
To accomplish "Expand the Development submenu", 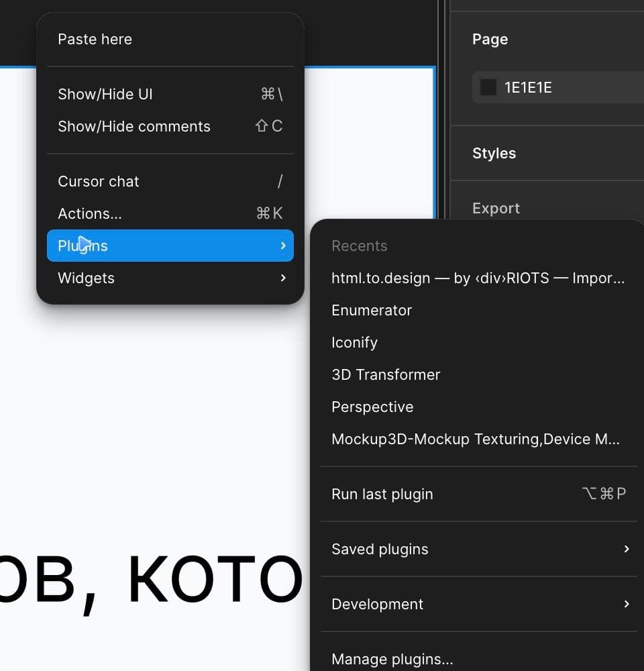I will 478,605.
